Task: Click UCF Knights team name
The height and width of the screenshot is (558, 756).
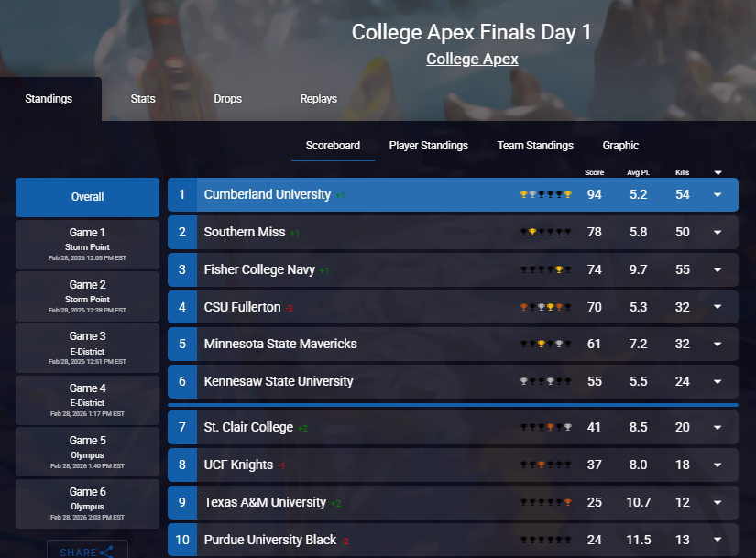Action: (x=238, y=465)
